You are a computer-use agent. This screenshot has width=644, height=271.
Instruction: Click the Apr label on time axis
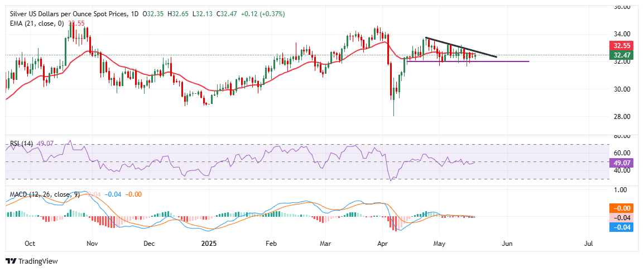[x=383, y=244]
